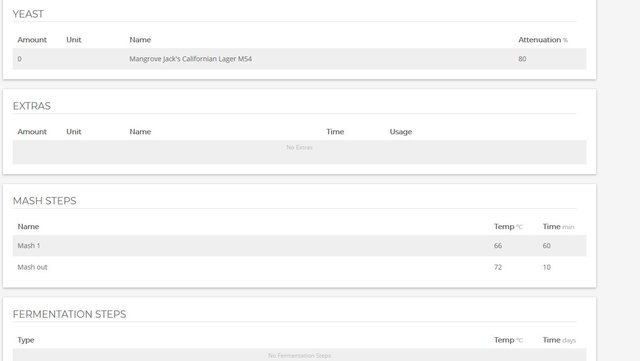Select the No Fermentation Steps placeholder row
Screen dimensions: 640x361
coord(300,355)
